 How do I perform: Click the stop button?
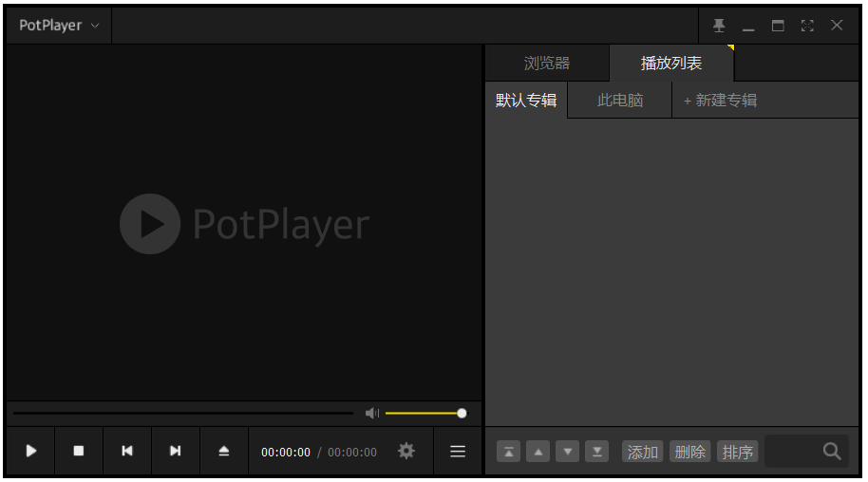(79, 451)
